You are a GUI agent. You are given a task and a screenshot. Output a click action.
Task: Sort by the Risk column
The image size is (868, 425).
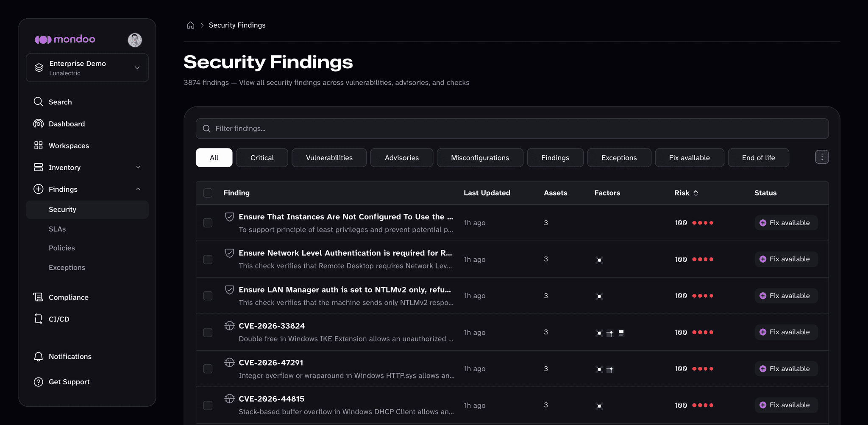tap(686, 193)
